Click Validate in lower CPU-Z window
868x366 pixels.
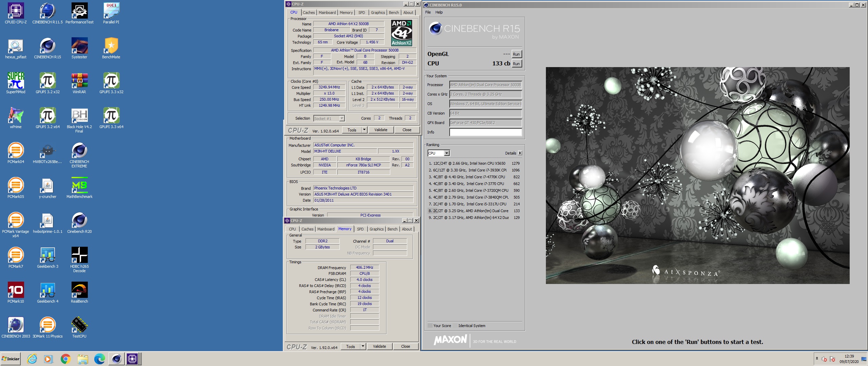[x=379, y=346]
